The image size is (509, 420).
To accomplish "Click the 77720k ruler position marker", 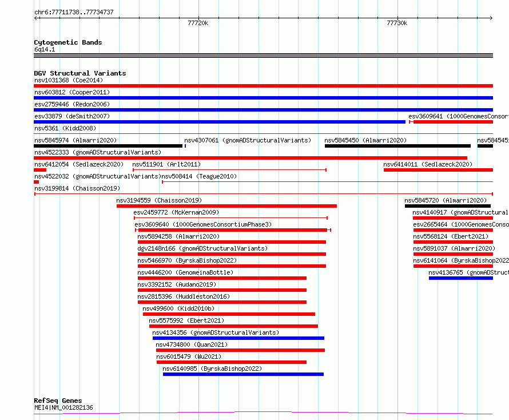I will [x=198, y=23].
